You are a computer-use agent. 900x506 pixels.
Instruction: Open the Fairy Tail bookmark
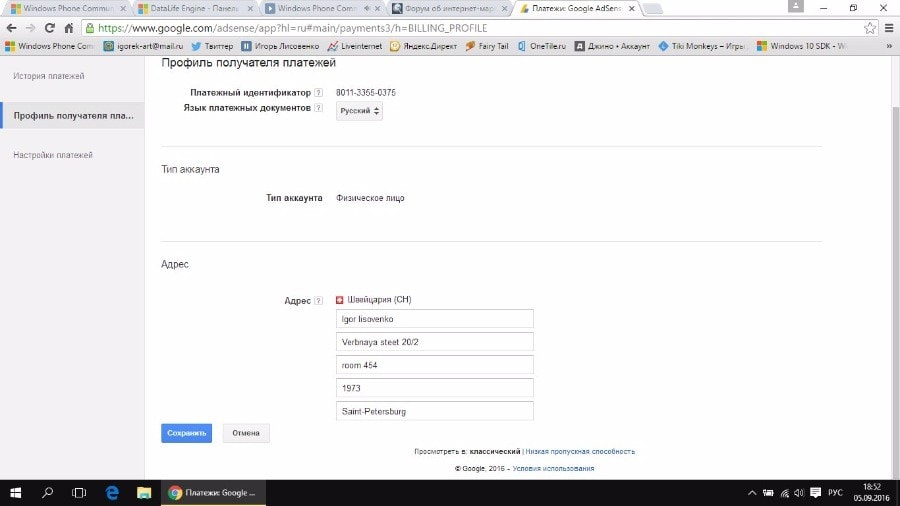click(487, 46)
